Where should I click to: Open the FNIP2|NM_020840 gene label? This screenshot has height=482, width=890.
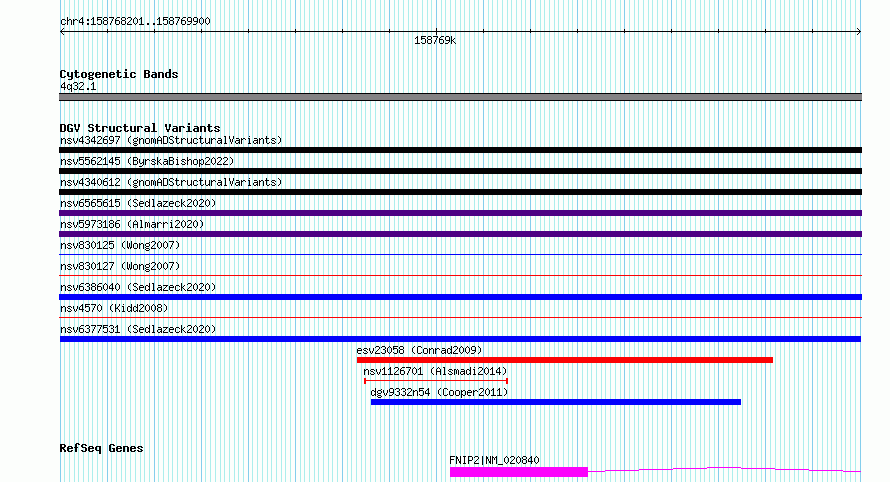[494, 460]
